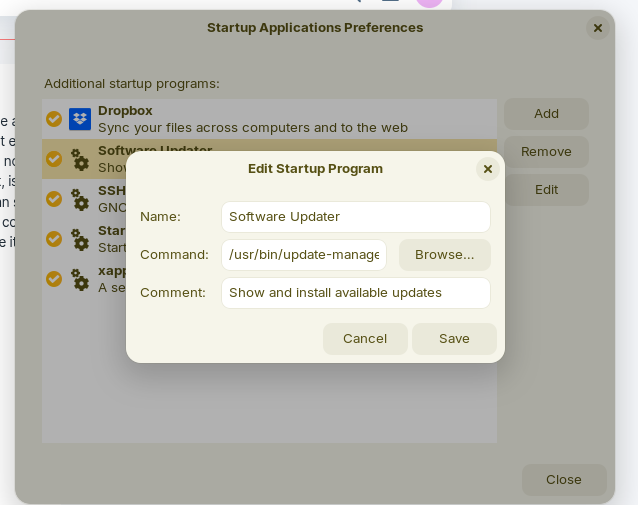Click the Add button for startup programs
Image resolution: width=638 pixels, height=505 pixels.
click(x=546, y=114)
